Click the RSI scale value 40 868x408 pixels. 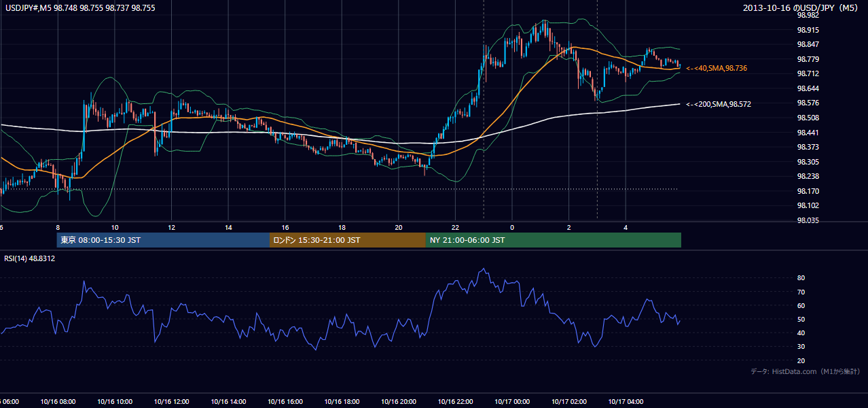tap(801, 333)
